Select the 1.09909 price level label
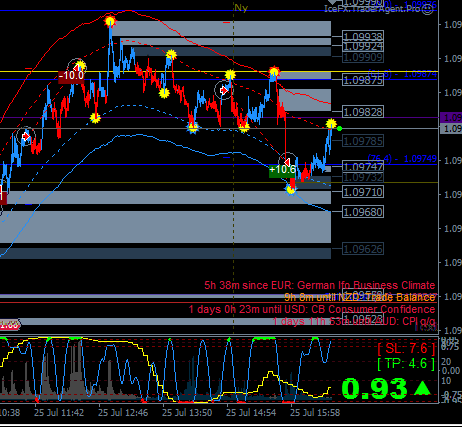Screen dimensions: 462x427 pos(363,57)
